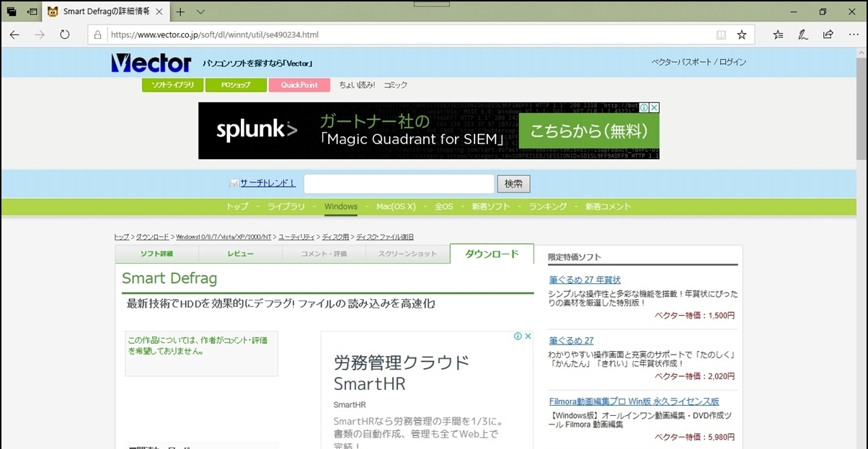The image size is (868, 449).
Task: Click the browser Forward arrow
Action: 40,35
